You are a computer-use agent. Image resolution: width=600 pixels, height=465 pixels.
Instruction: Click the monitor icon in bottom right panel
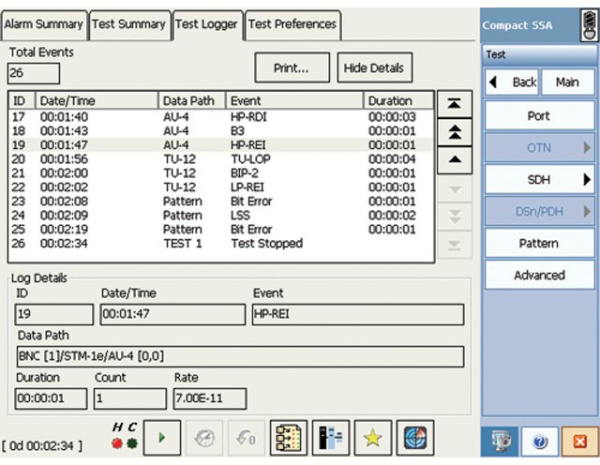(503, 440)
